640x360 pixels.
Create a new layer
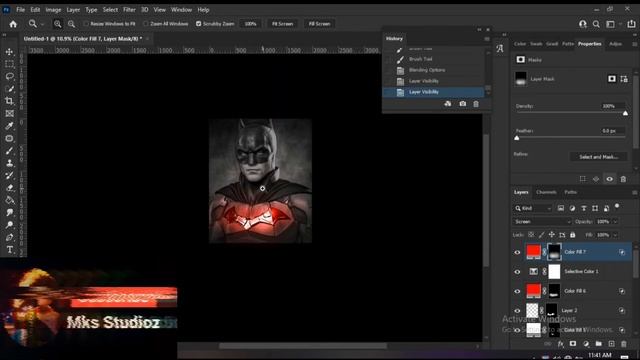pos(611,344)
